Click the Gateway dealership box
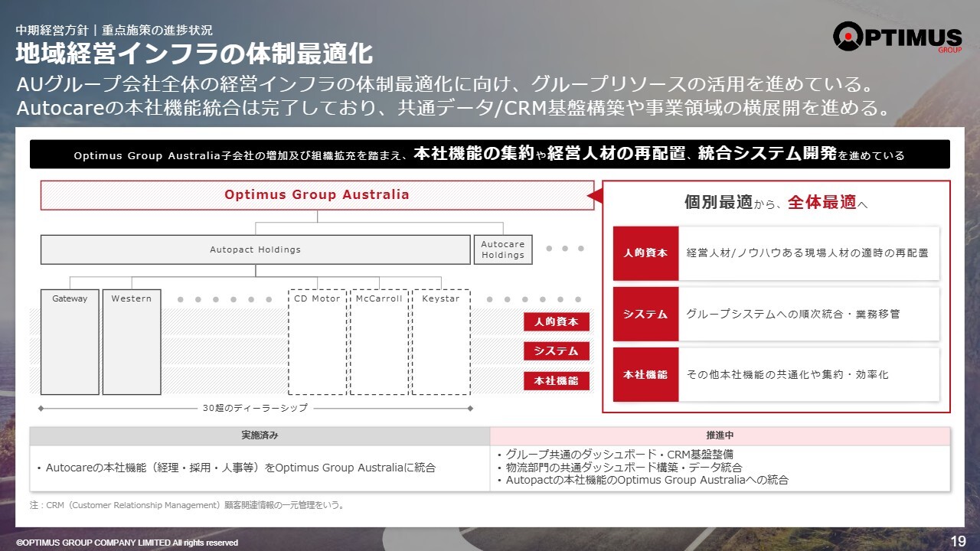The width and height of the screenshot is (980, 551). 70,341
